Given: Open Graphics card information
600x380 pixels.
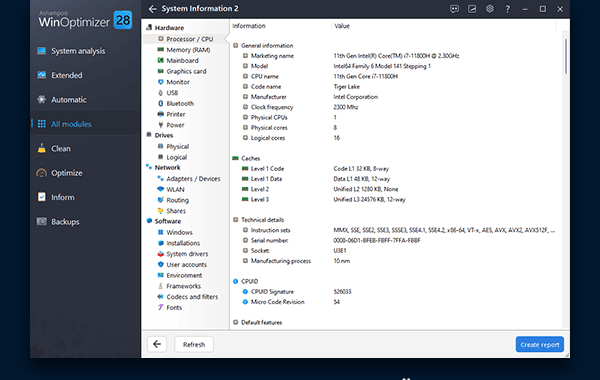Looking at the screenshot, I should click(x=186, y=71).
